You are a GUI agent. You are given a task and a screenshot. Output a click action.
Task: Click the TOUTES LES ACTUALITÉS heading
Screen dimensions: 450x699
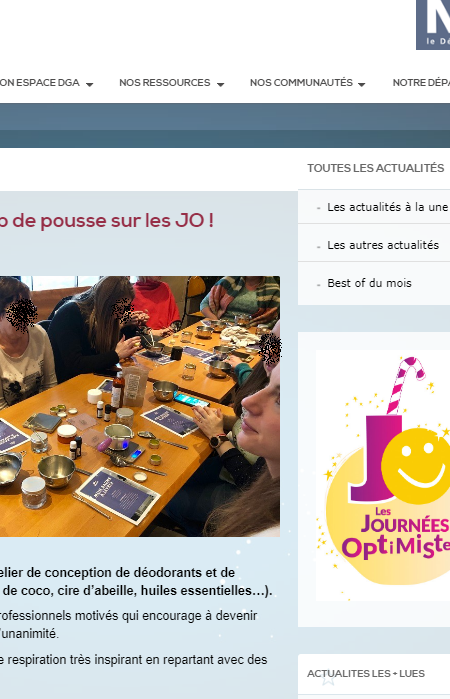pos(376,168)
